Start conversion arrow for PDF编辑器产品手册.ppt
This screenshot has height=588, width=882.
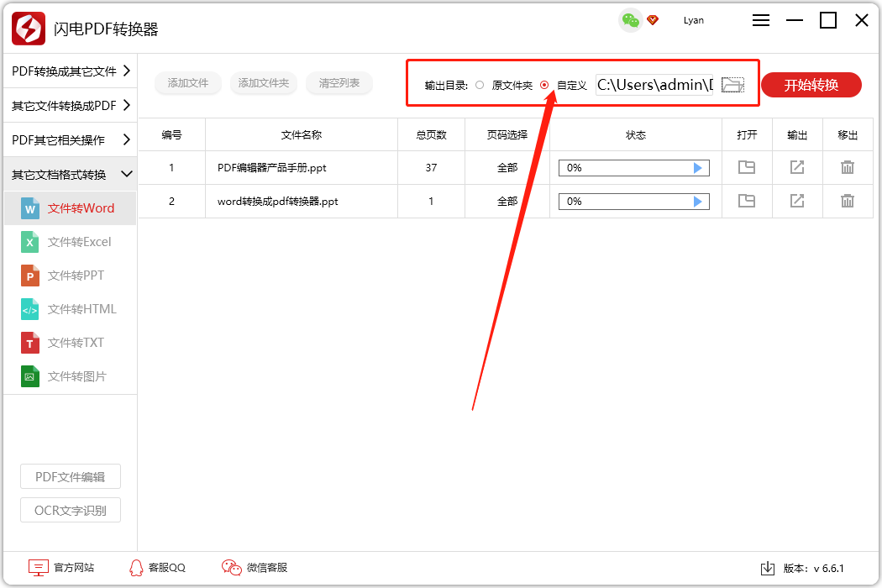point(697,168)
